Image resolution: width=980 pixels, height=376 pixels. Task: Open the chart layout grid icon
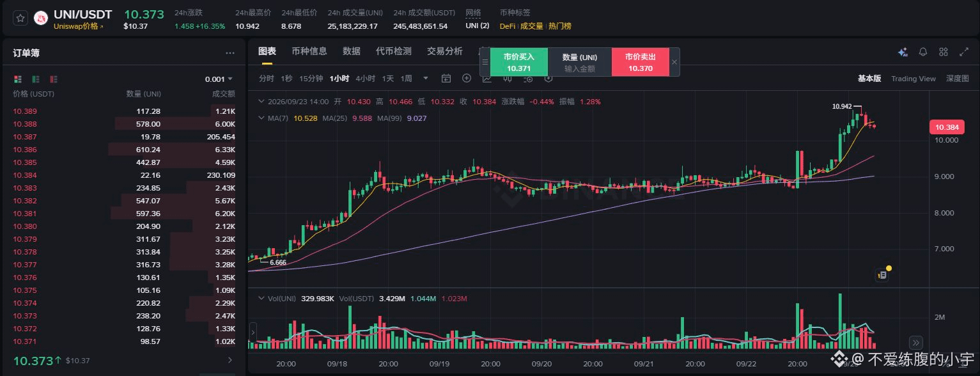[944, 52]
